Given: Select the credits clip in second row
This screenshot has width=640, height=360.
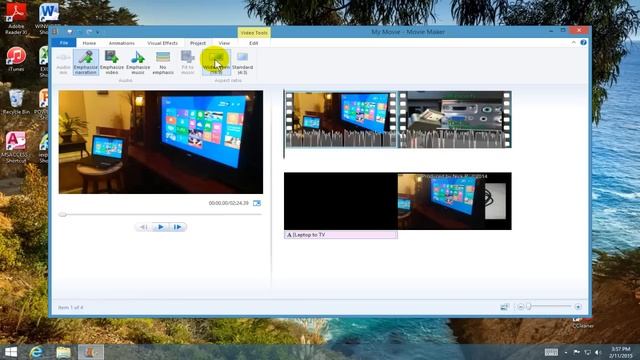Looking at the screenshot, I should coord(455,201).
